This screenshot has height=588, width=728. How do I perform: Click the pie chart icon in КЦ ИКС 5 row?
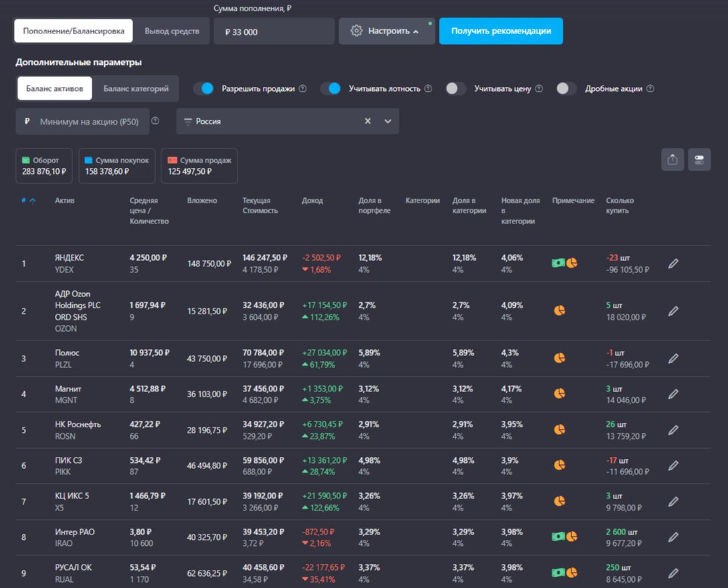(x=559, y=501)
